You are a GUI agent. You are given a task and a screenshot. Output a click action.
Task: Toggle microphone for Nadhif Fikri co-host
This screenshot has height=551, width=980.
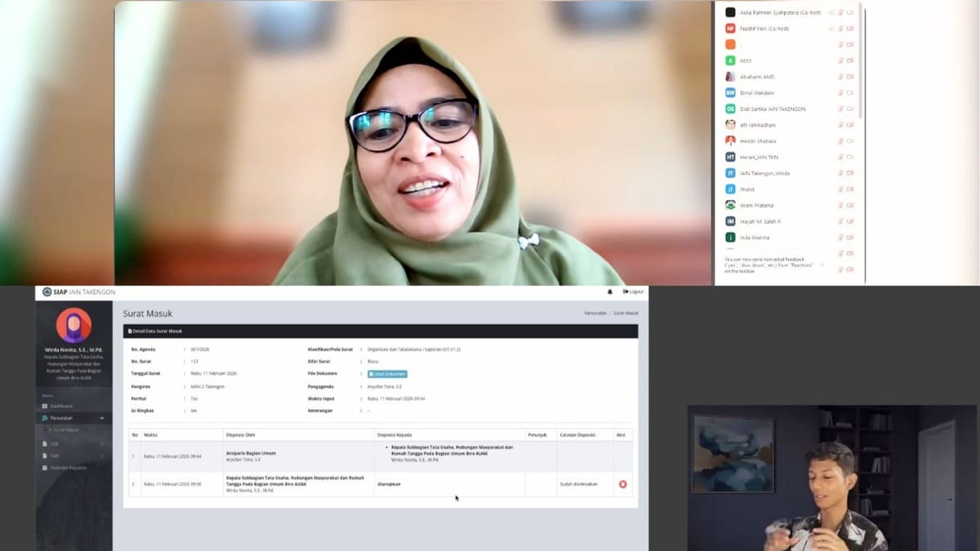coord(840,29)
